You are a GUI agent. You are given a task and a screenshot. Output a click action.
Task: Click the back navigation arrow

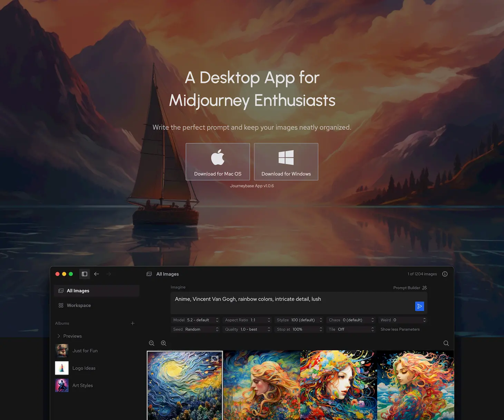[x=97, y=274]
